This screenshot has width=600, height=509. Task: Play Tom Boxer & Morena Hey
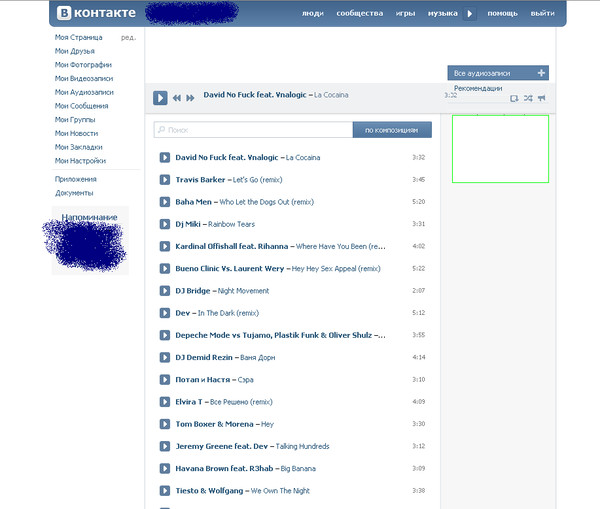165,424
